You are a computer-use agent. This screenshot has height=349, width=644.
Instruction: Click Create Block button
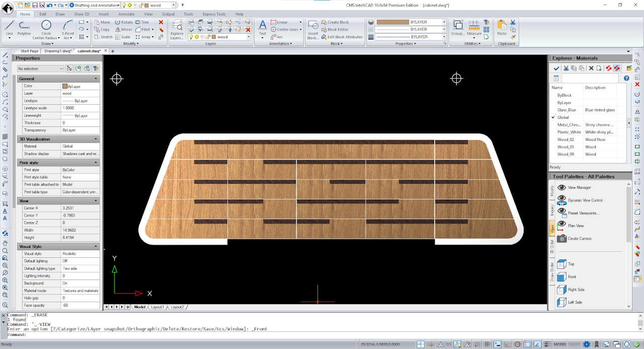point(335,22)
